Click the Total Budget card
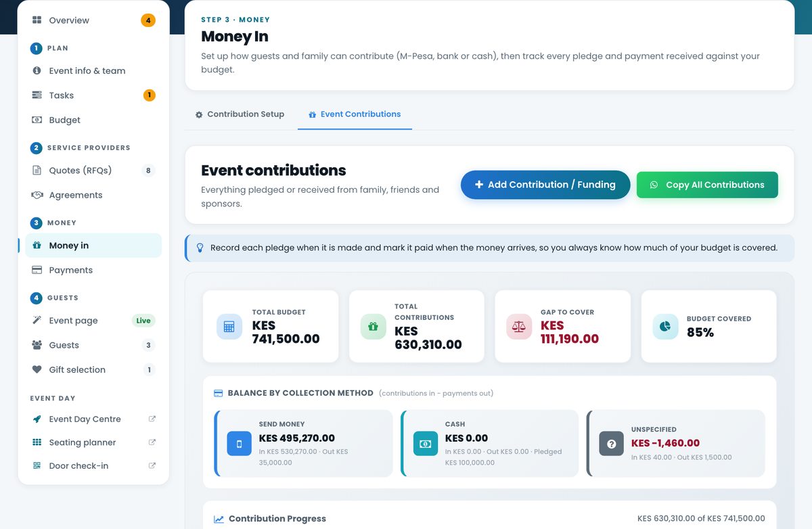 pyautogui.click(x=271, y=326)
